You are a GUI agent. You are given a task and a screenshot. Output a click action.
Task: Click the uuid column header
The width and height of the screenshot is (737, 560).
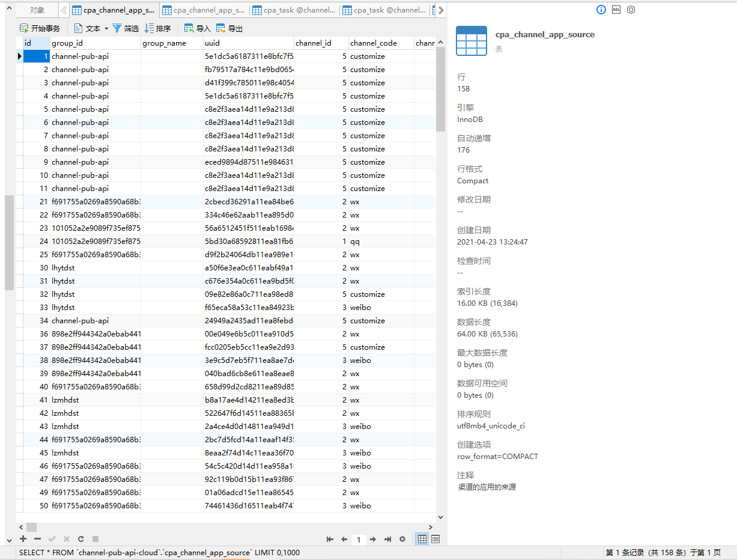coord(249,43)
